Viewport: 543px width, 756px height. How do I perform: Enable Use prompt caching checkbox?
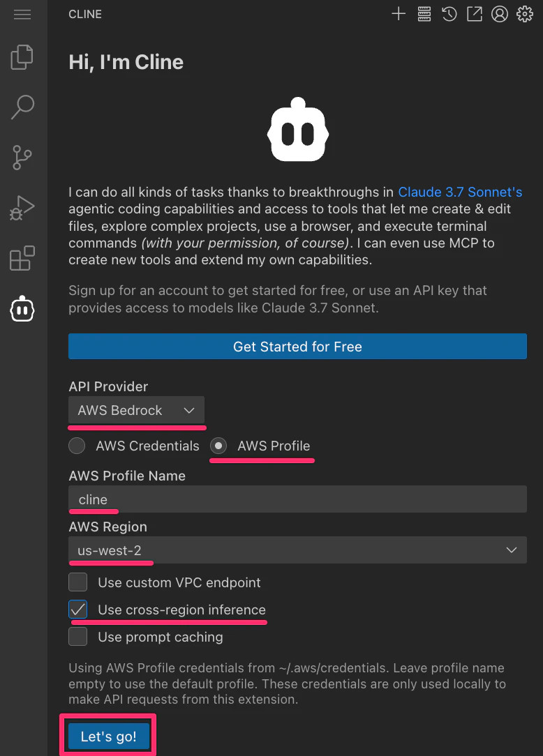pos(77,637)
